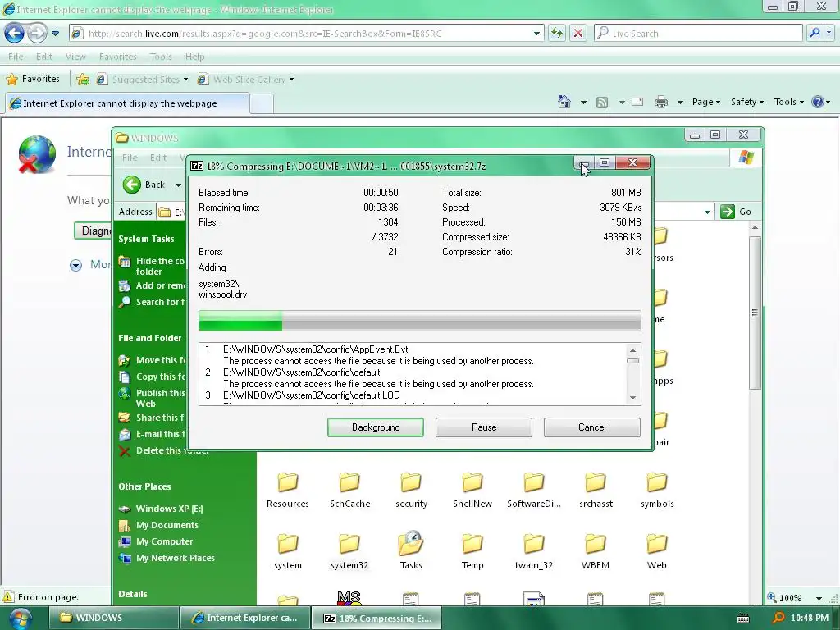Click the IE Stop loading button
Screen dimensions: 840x630
click(x=578, y=33)
